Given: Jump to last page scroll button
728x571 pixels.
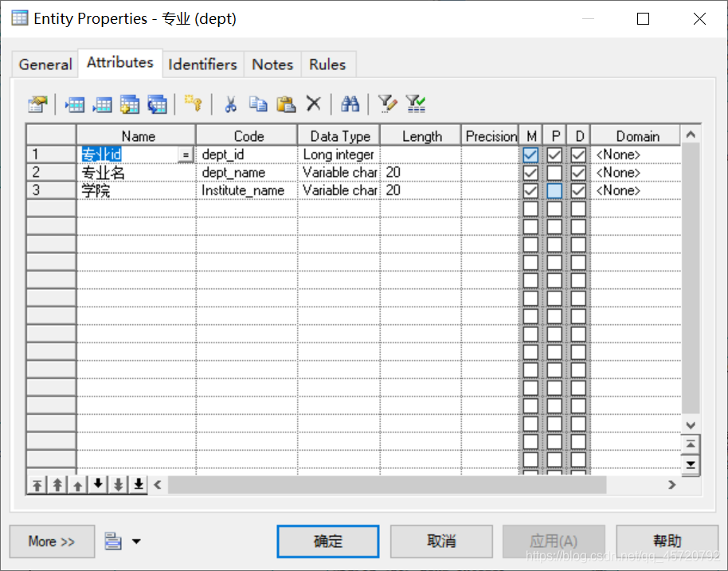Looking at the screenshot, I should pos(691,465).
